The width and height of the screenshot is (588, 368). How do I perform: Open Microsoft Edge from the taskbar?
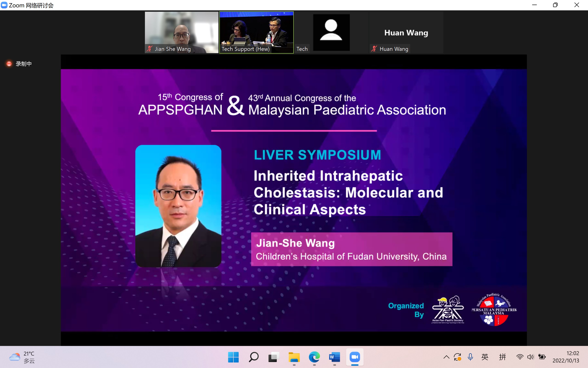(x=314, y=357)
